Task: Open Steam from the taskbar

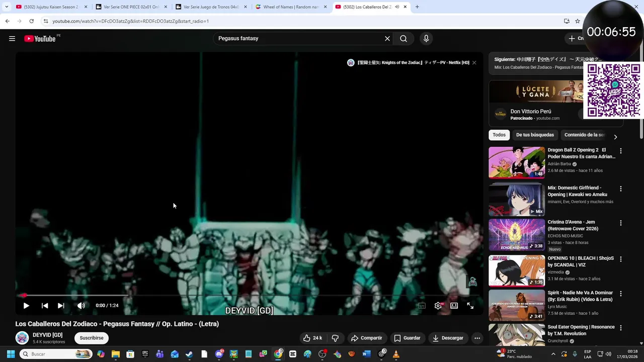Action: 189,354
